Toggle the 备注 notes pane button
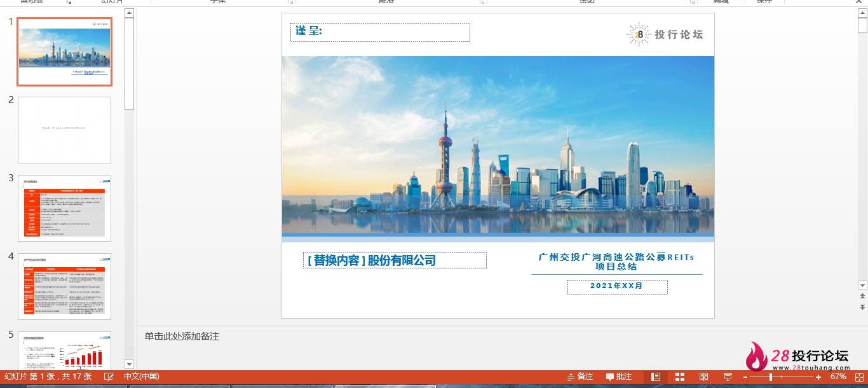This screenshot has height=388, width=868. click(580, 377)
